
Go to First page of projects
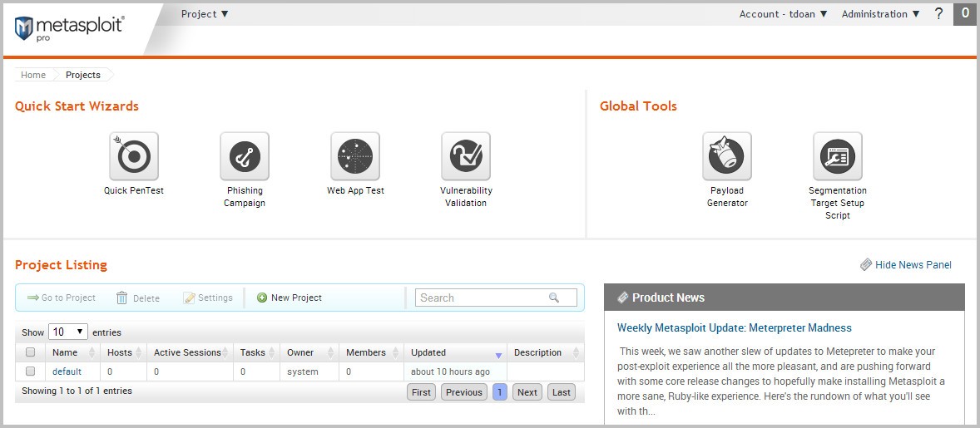click(421, 391)
